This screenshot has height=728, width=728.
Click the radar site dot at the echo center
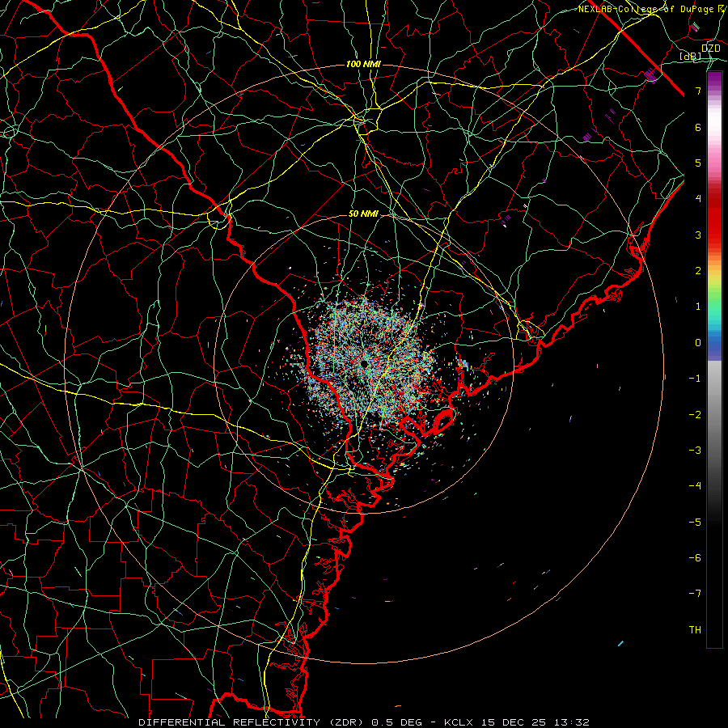pyautogui.click(x=365, y=363)
